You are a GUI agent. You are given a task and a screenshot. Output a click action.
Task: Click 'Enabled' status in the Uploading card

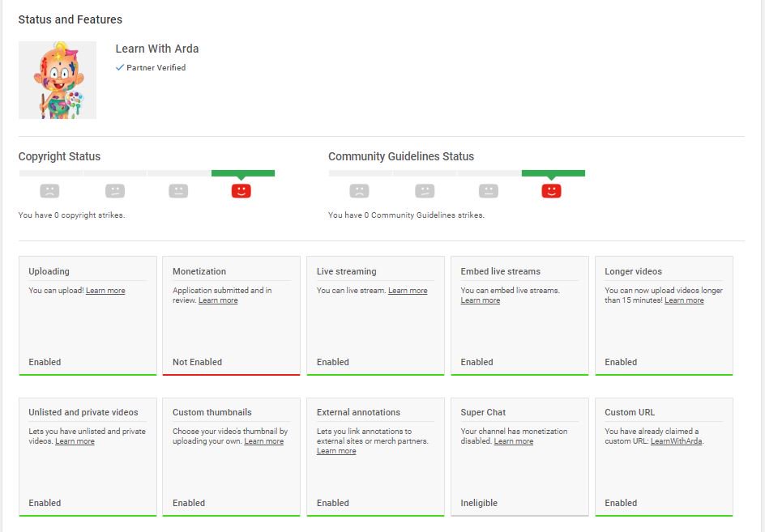(45, 362)
